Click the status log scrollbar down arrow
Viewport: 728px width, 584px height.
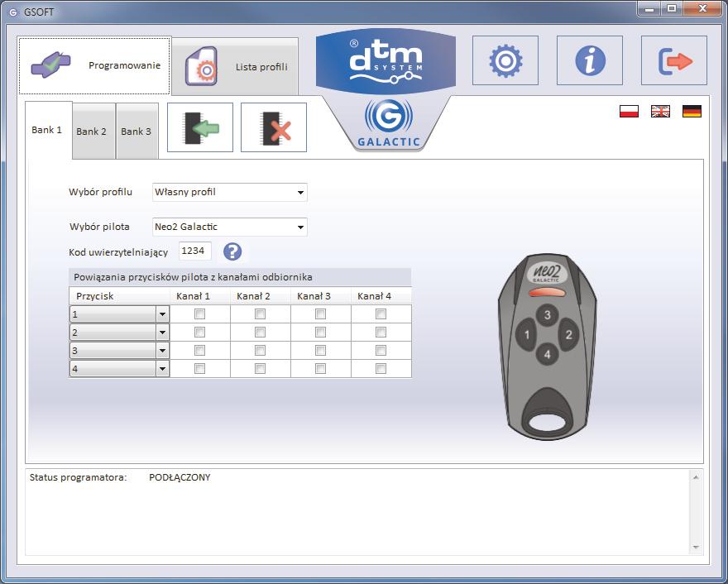pos(696,548)
